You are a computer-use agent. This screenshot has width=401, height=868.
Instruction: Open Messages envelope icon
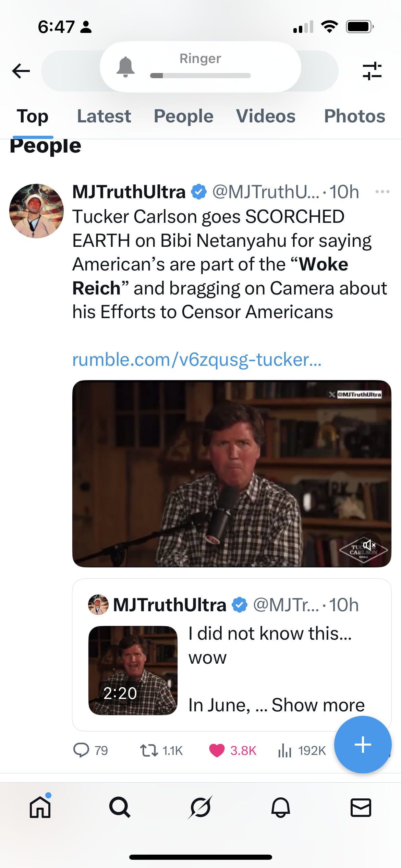[x=361, y=807]
